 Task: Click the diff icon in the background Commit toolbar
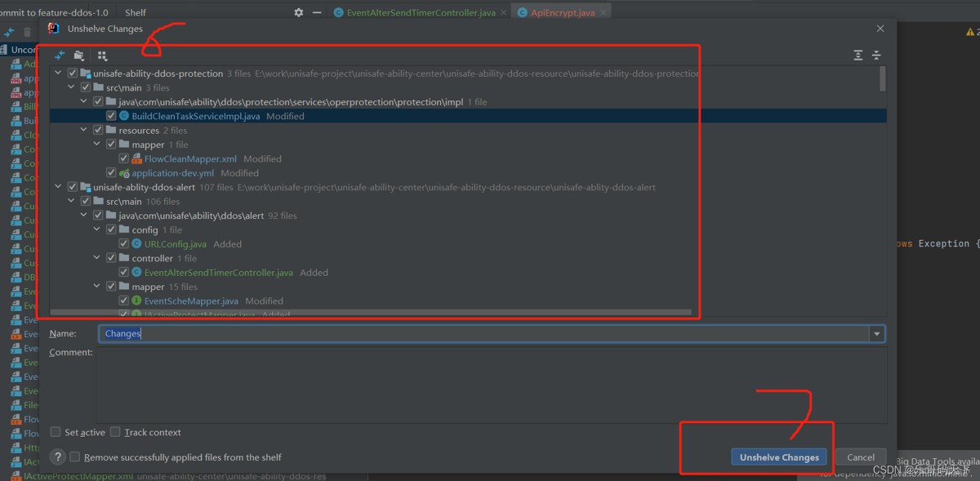[10, 33]
